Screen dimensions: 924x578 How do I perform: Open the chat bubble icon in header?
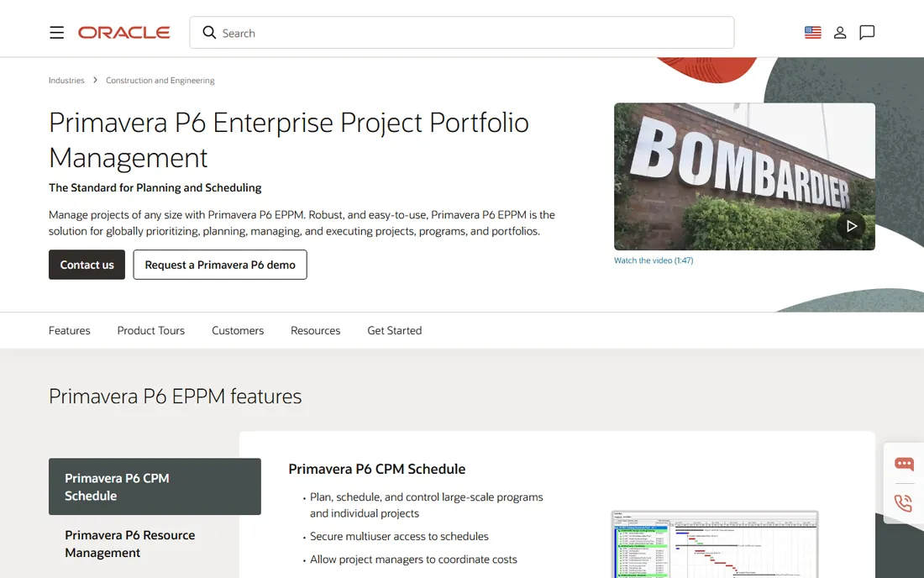[867, 33]
